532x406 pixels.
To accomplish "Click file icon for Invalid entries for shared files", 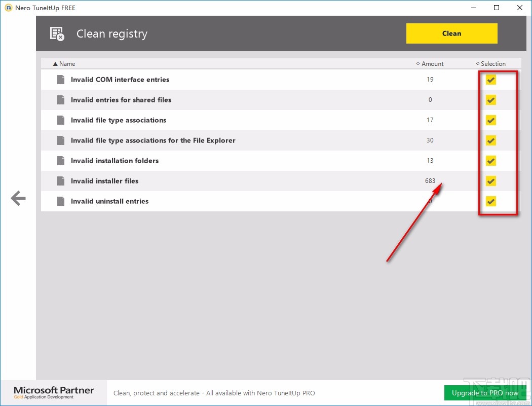I will click(61, 100).
